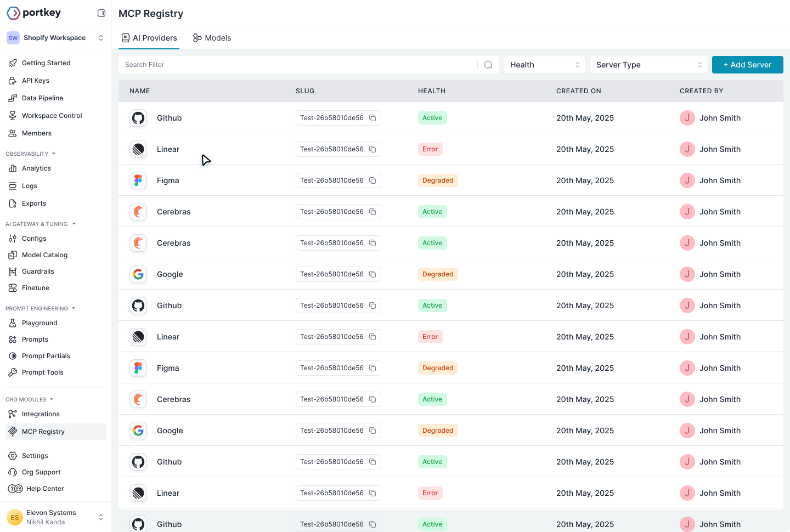790x532 pixels.
Task: Expand the Shopify Workspace switcher
Action: (x=100, y=37)
